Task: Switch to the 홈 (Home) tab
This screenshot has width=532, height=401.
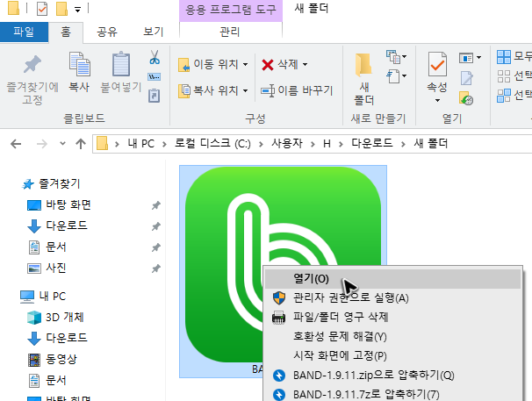Action: [66, 32]
